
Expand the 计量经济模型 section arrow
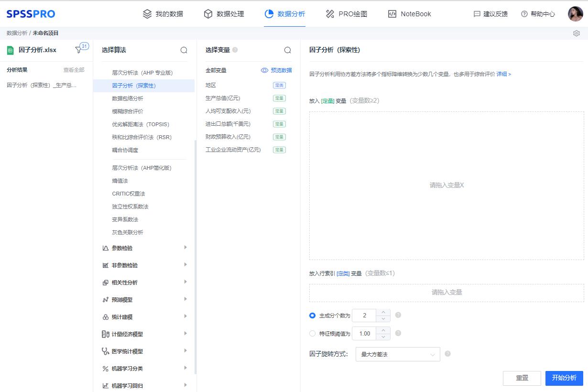tap(185, 334)
